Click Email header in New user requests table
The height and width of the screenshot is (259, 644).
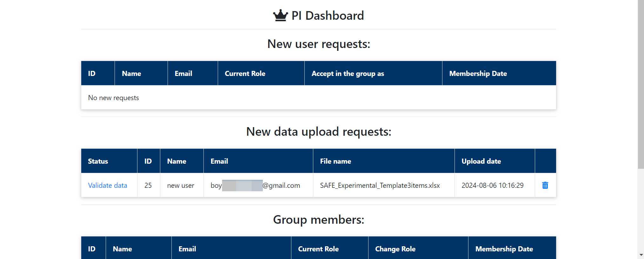pyautogui.click(x=193, y=73)
